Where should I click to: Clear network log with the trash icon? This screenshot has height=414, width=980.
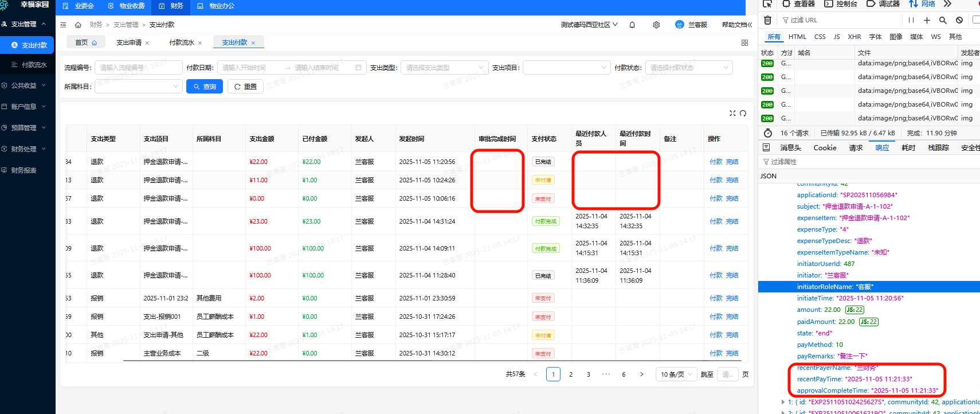pos(767,20)
